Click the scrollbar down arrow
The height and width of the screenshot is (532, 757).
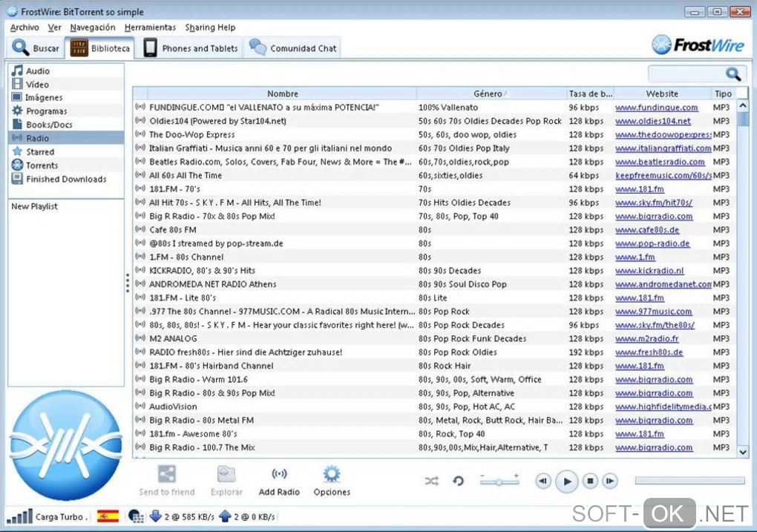(743, 450)
